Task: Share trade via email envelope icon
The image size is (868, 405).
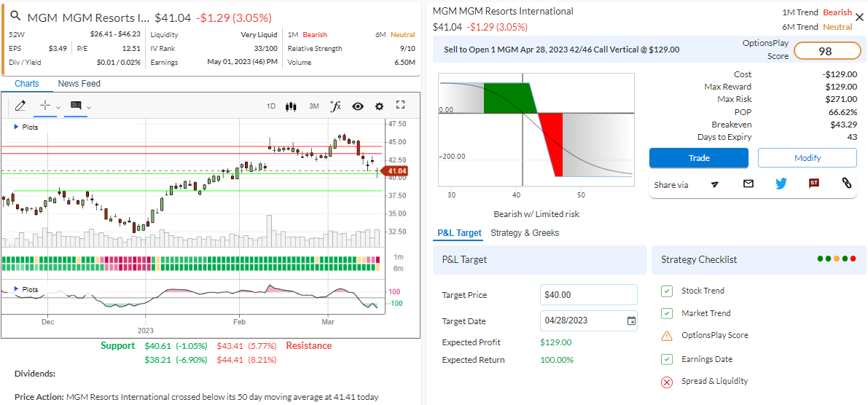Action: click(x=748, y=183)
